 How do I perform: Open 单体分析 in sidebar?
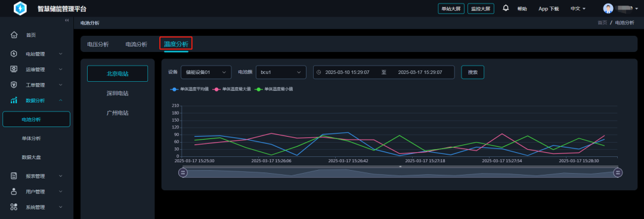[31, 138]
